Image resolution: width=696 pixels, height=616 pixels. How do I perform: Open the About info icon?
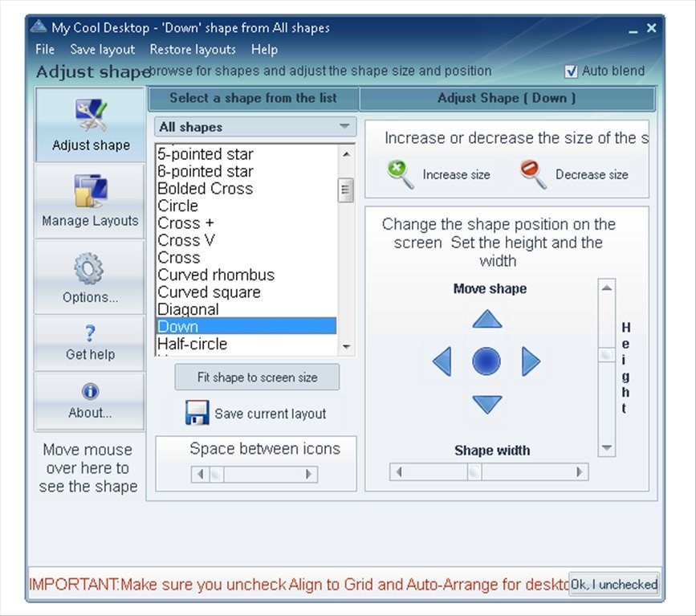90,391
